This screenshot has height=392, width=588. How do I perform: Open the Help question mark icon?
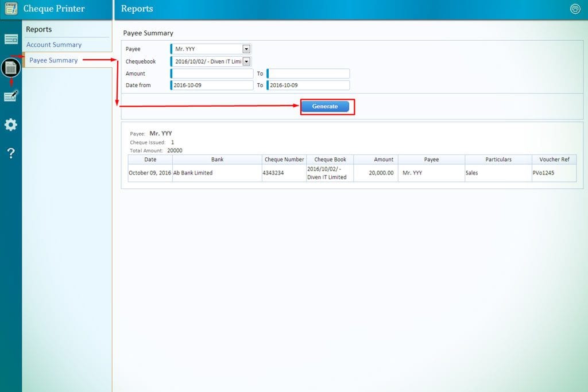11,153
